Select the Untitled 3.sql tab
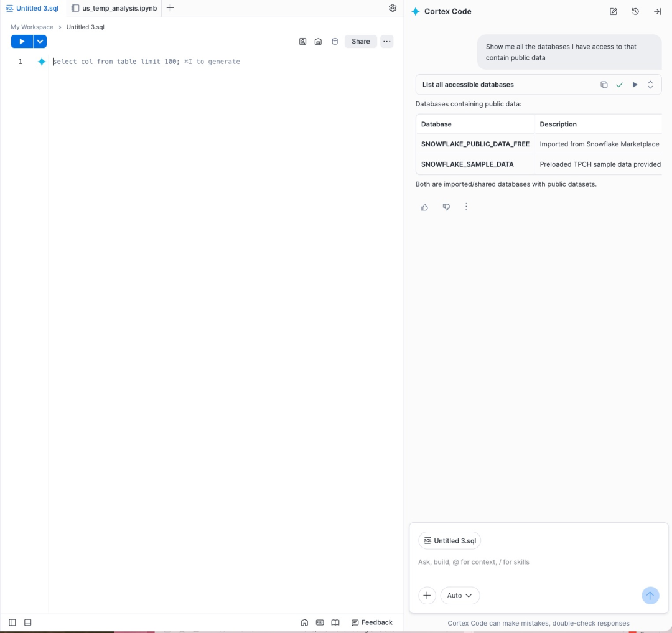672x633 pixels. tap(32, 8)
